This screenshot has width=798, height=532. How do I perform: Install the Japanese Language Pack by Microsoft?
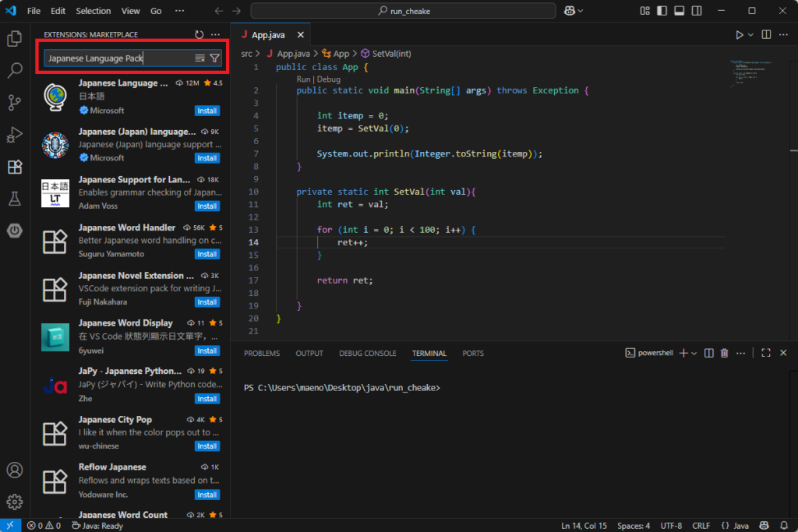[x=207, y=111]
